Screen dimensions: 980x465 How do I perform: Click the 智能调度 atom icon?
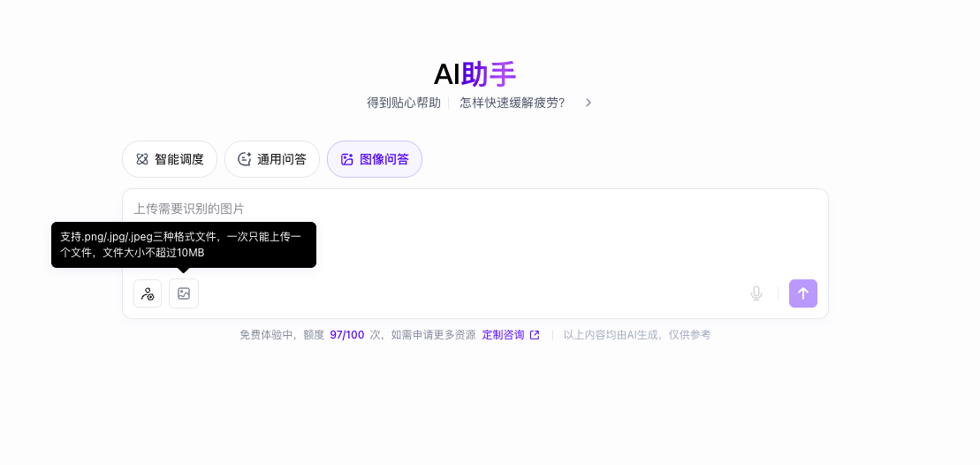click(x=142, y=159)
